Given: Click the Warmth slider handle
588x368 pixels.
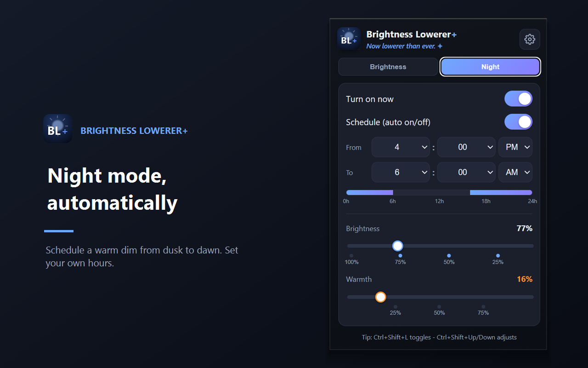Looking at the screenshot, I should pos(380,297).
